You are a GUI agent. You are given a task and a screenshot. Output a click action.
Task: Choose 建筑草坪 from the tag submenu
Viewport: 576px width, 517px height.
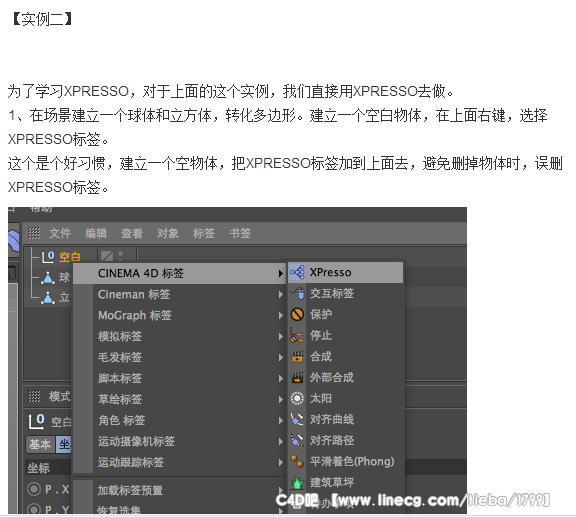pyautogui.click(x=345, y=482)
